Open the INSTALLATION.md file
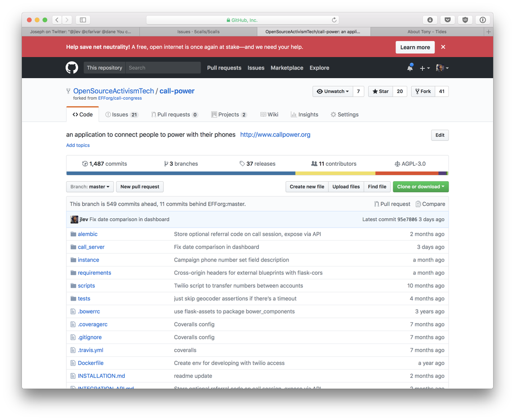515x420 pixels. click(x=101, y=376)
